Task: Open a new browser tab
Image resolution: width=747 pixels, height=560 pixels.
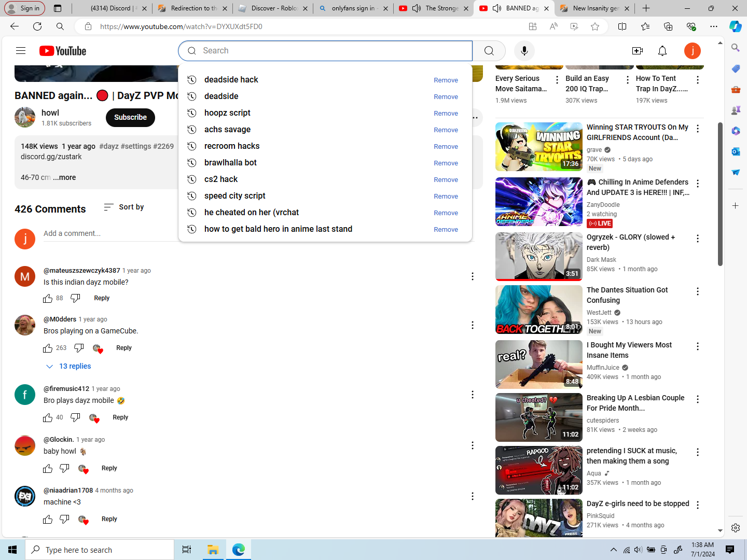Action: point(646,8)
